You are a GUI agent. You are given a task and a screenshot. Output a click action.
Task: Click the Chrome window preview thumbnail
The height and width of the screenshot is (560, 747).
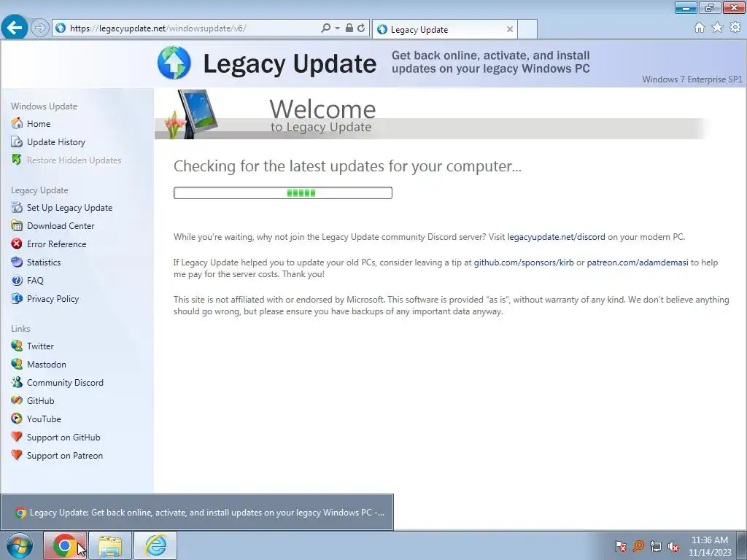197,513
